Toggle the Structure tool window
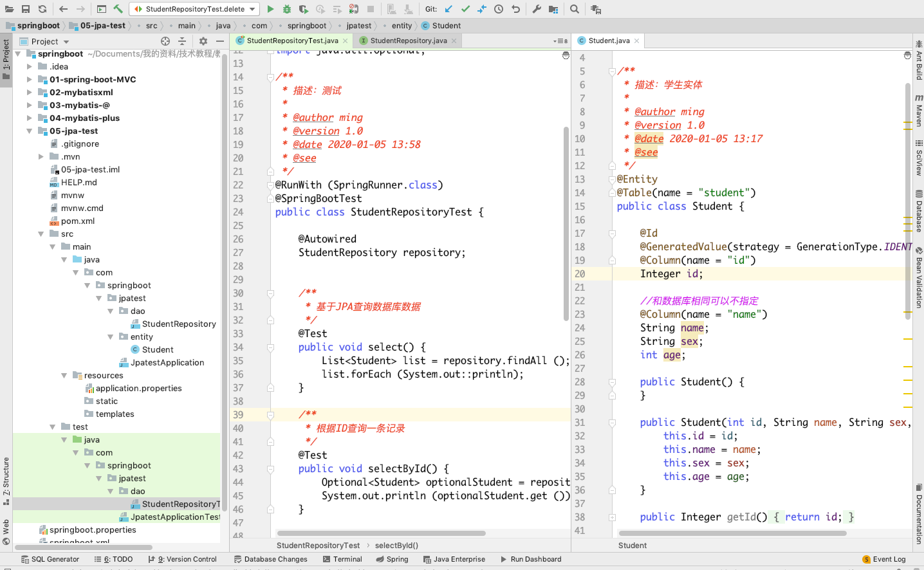This screenshot has width=924, height=570. pyautogui.click(x=6, y=481)
